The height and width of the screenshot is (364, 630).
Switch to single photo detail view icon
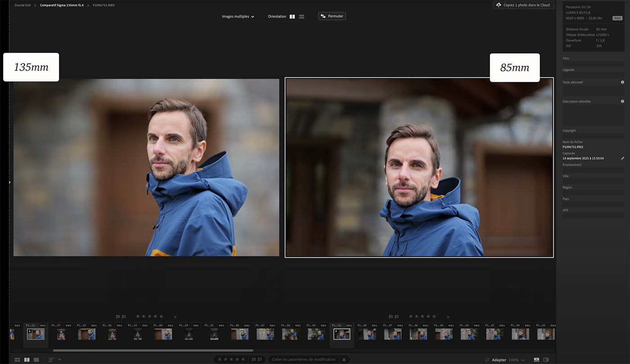[x=36, y=360]
